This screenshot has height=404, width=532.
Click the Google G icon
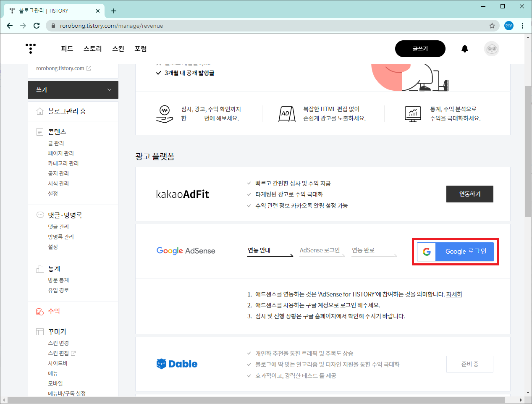(x=427, y=252)
